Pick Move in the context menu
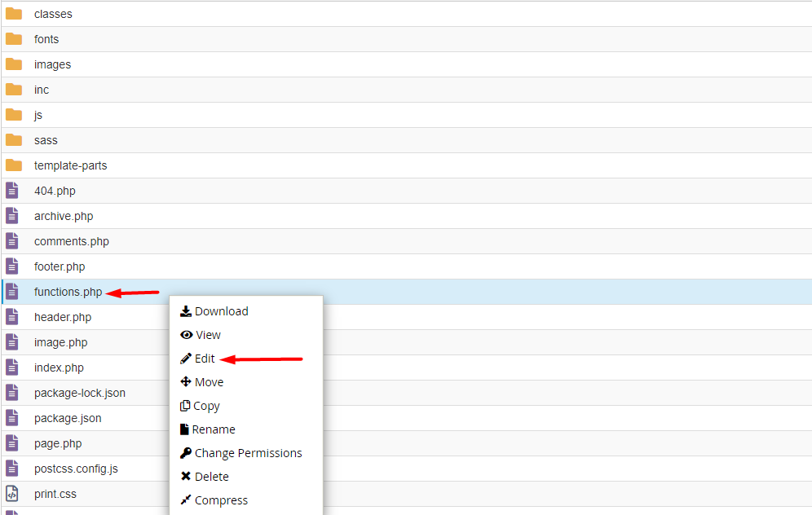The width and height of the screenshot is (812, 515). pyautogui.click(x=202, y=382)
